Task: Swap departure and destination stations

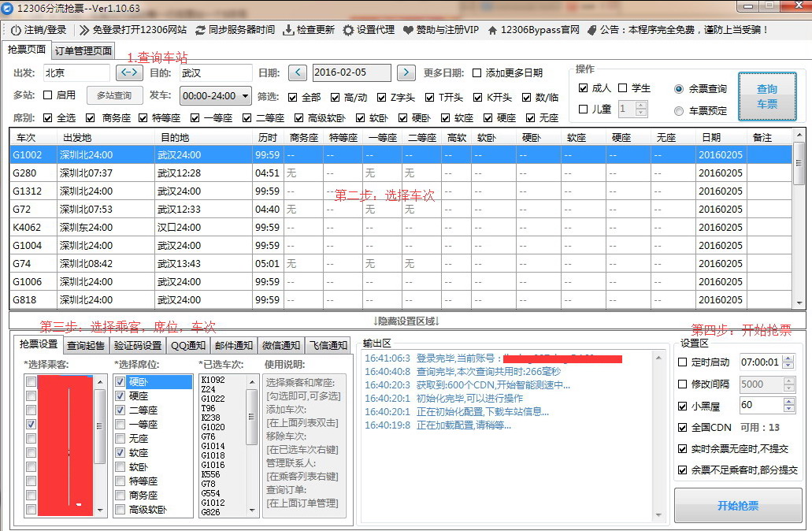Action: 129,72
